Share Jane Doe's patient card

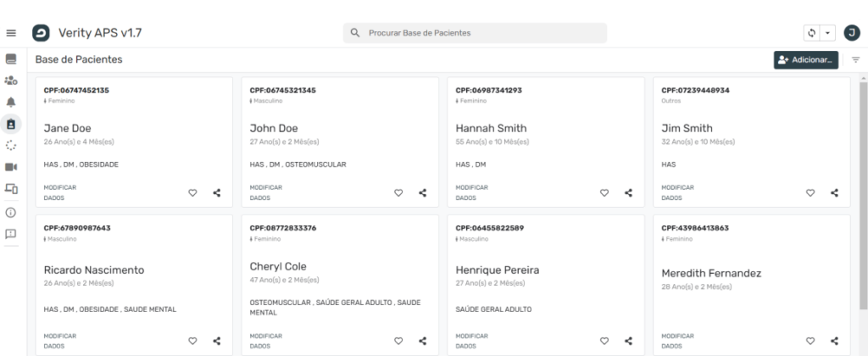217,192
